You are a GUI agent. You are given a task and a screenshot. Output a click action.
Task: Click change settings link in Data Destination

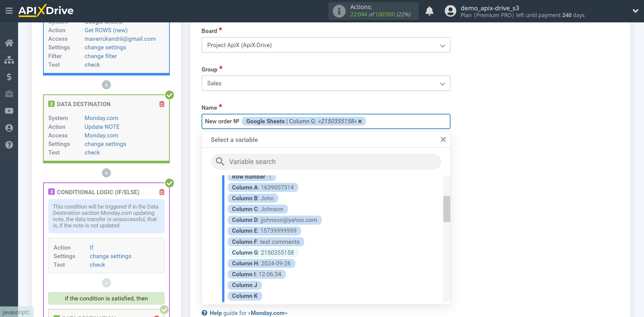point(105,144)
